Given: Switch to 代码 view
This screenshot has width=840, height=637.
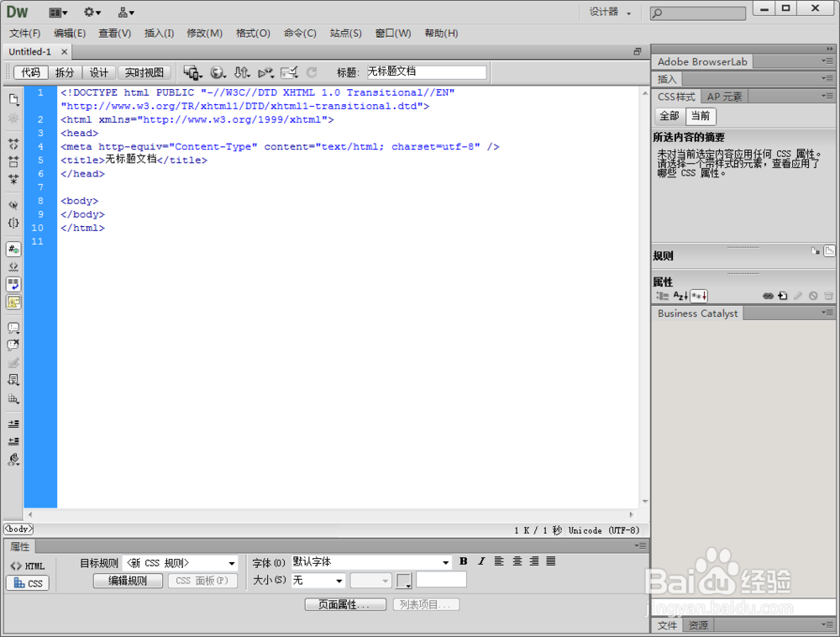Looking at the screenshot, I should coord(30,72).
